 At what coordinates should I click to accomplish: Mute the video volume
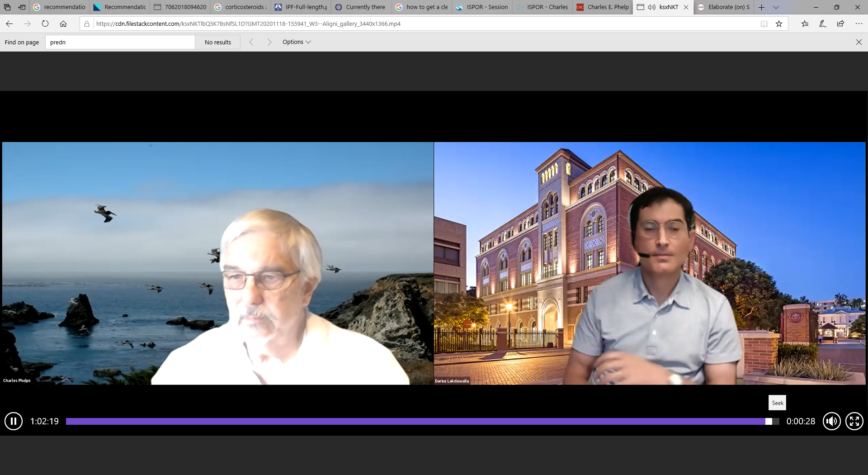831,421
